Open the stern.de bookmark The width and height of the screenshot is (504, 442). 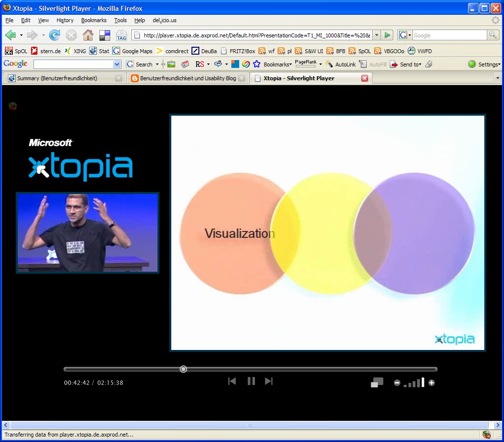click(46, 51)
